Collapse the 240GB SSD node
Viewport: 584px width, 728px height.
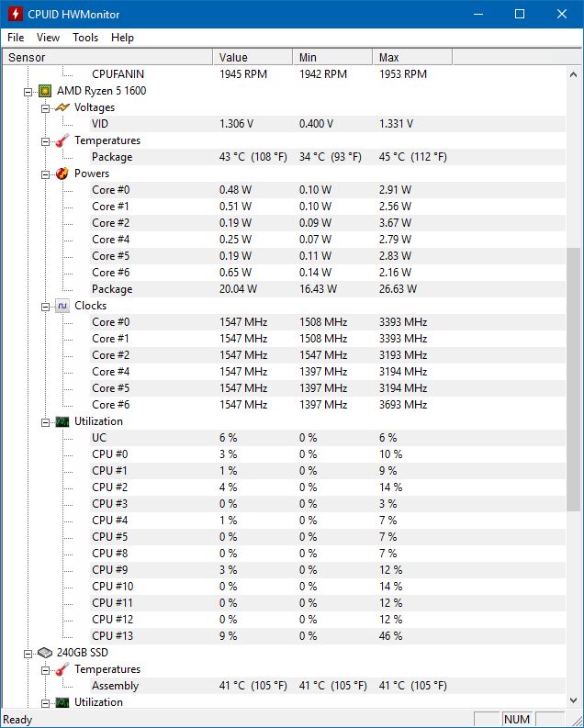[x=28, y=653]
